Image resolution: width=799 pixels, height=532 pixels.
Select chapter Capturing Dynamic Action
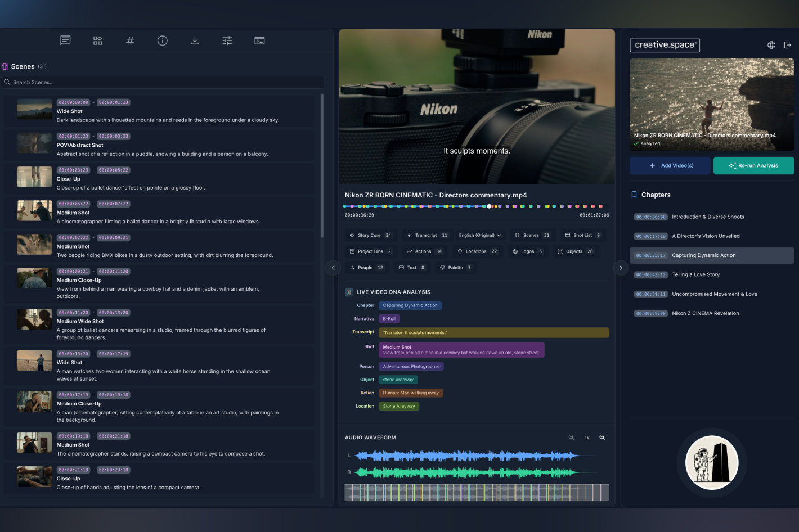click(x=712, y=255)
